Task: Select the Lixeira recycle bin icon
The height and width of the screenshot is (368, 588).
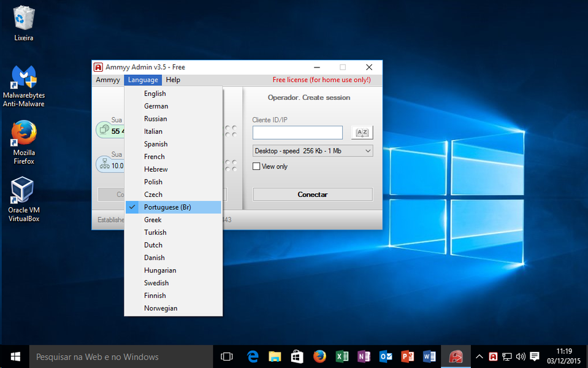Action: tap(24, 18)
